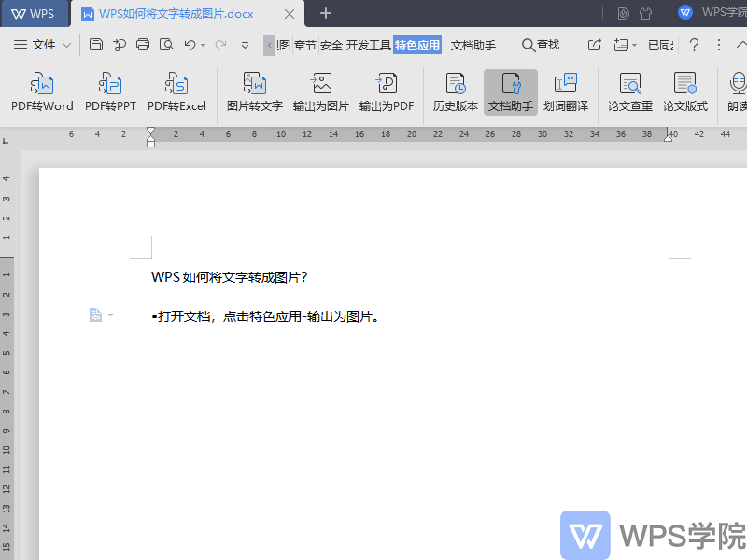Click the skin shirt icon in title bar
747x560 pixels.
[x=645, y=13]
